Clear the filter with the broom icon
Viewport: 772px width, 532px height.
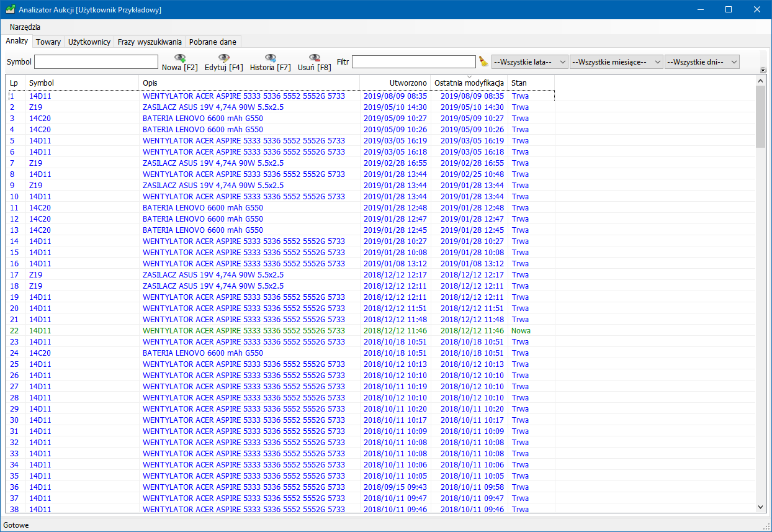[483, 61]
